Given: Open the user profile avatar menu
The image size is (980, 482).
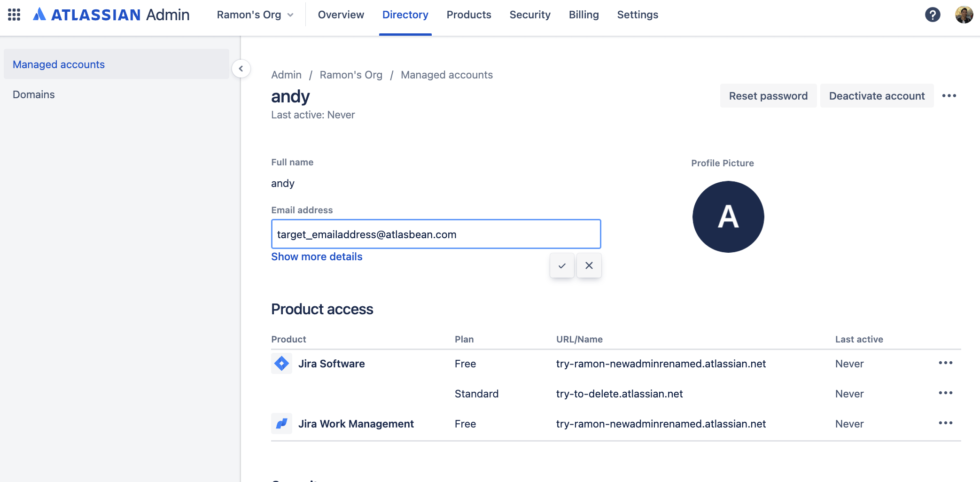Looking at the screenshot, I should (x=964, y=15).
